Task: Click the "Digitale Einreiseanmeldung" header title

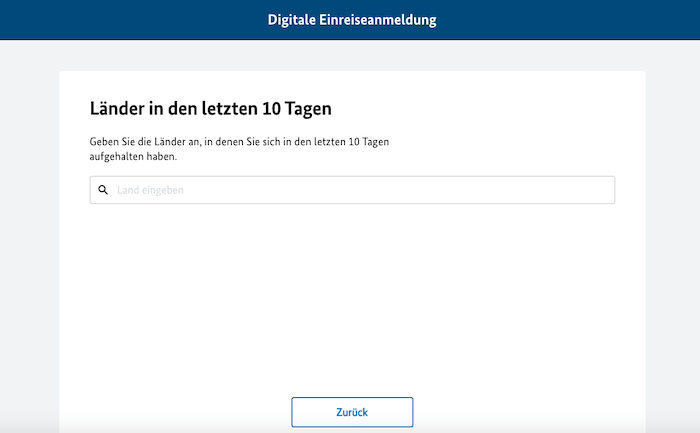Action: pyautogui.click(x=352, y=20)
